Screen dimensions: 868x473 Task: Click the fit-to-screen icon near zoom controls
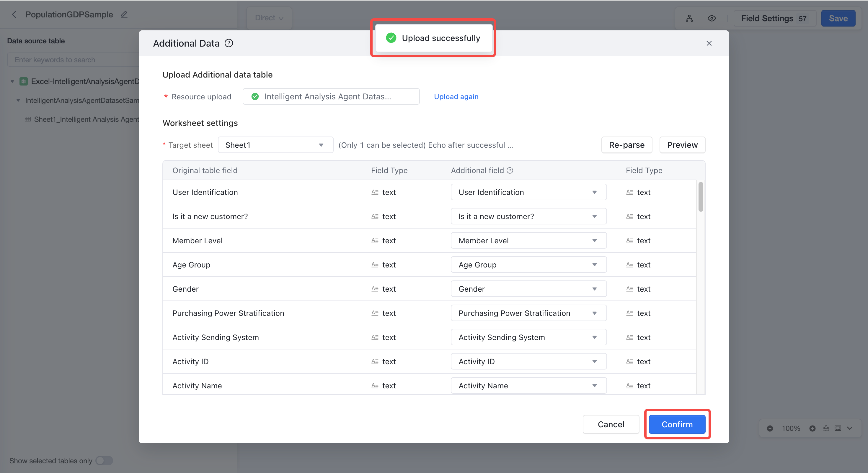coord(838,428)
